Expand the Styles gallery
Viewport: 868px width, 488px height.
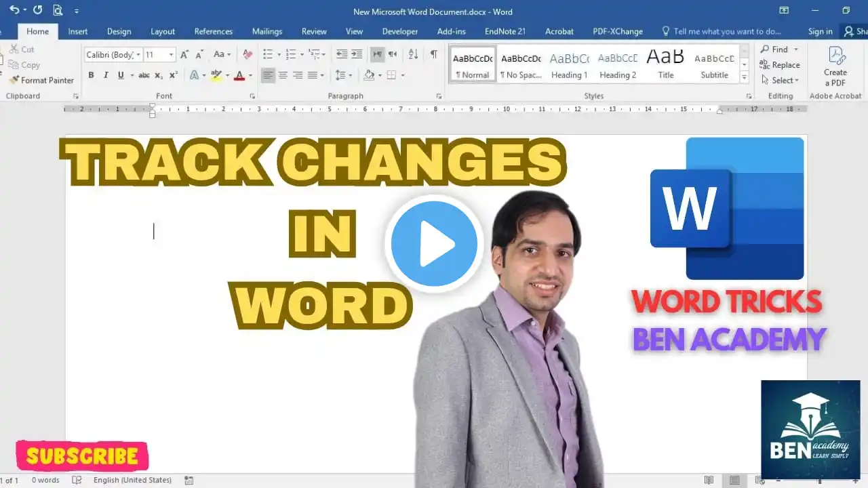(x=744, y=77)
